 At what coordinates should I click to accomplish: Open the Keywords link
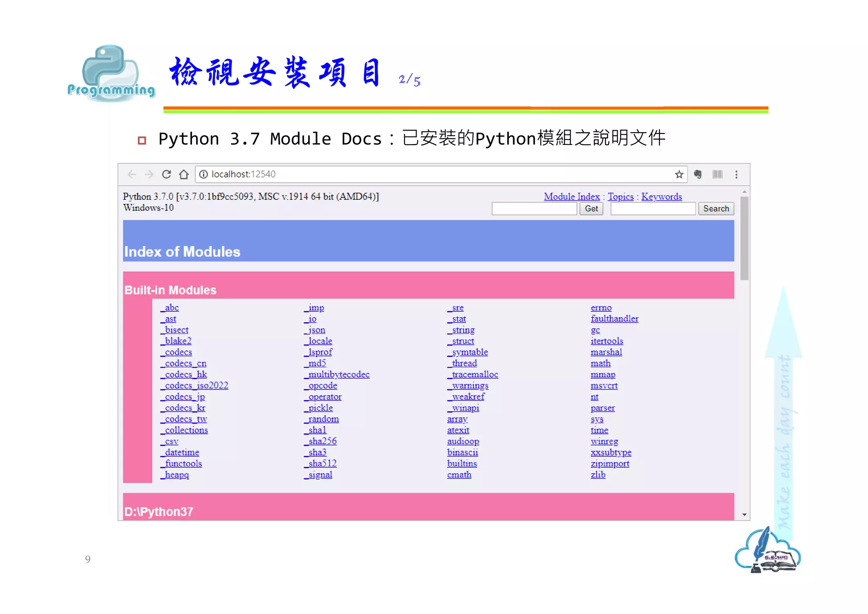662,197
